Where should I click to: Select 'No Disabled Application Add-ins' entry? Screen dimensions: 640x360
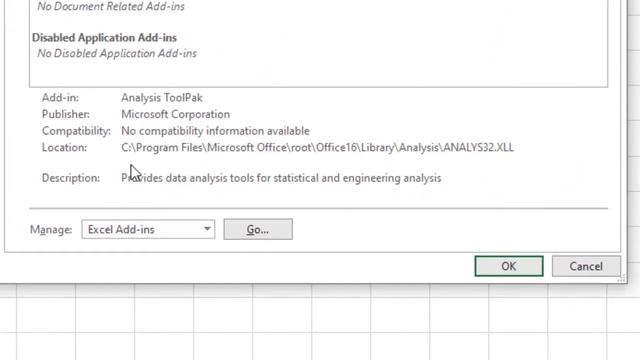[117, 53]
